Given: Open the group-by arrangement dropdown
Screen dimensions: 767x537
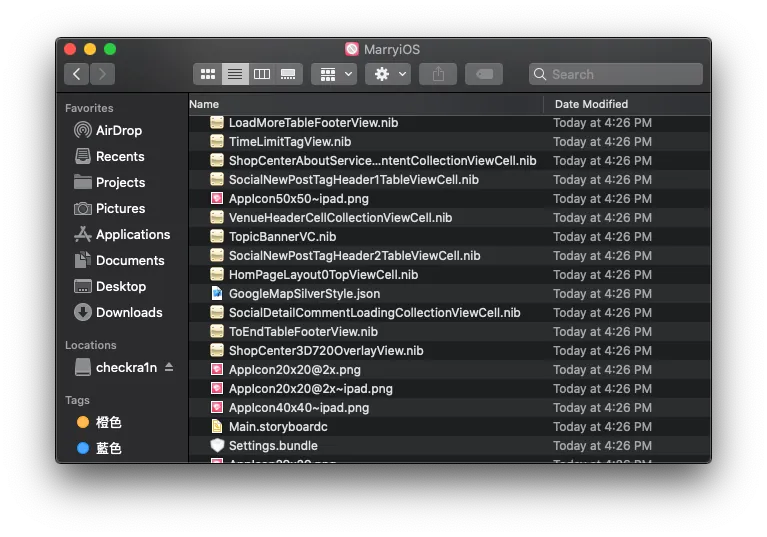Looking at the screenshot, I should pyautogui.click(x=333, y=74).
